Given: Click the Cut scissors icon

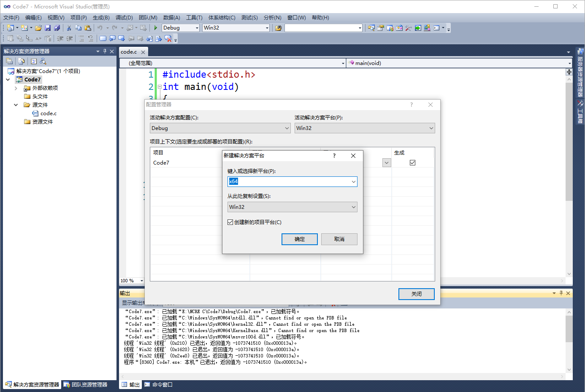Looking at the screenshot, I should 69,28.
